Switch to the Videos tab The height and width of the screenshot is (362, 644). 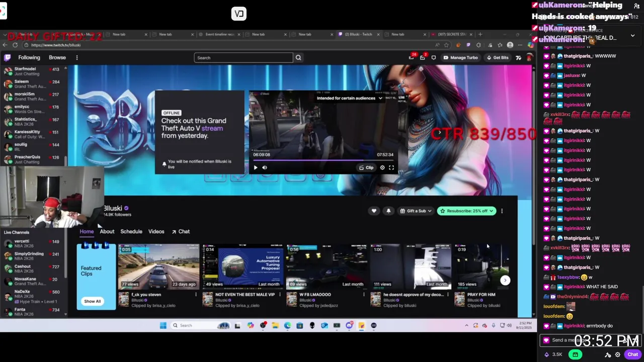(156, 231)
